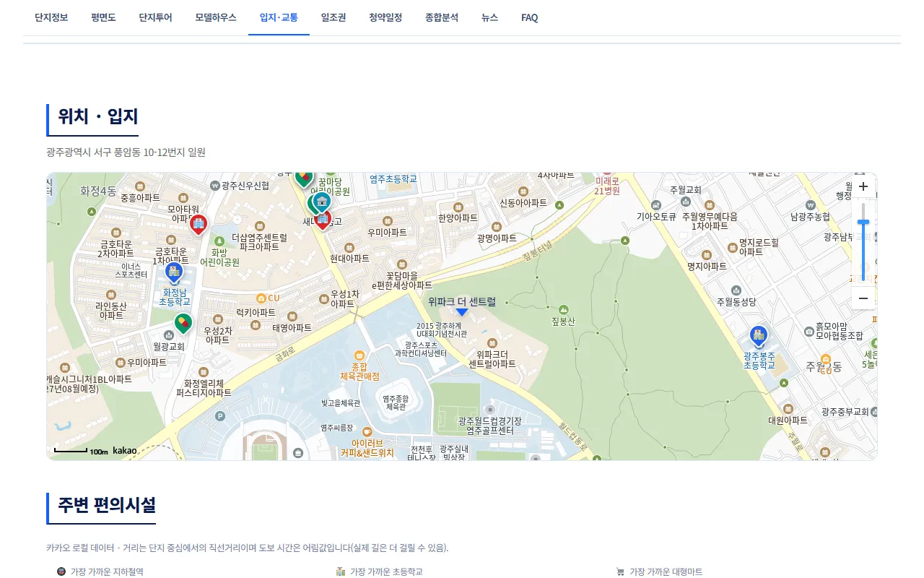Viewport: 924px width, 578px height.
Task: Click the 가장 가까운 대형마트 label
Action: [x=666, y=571]
